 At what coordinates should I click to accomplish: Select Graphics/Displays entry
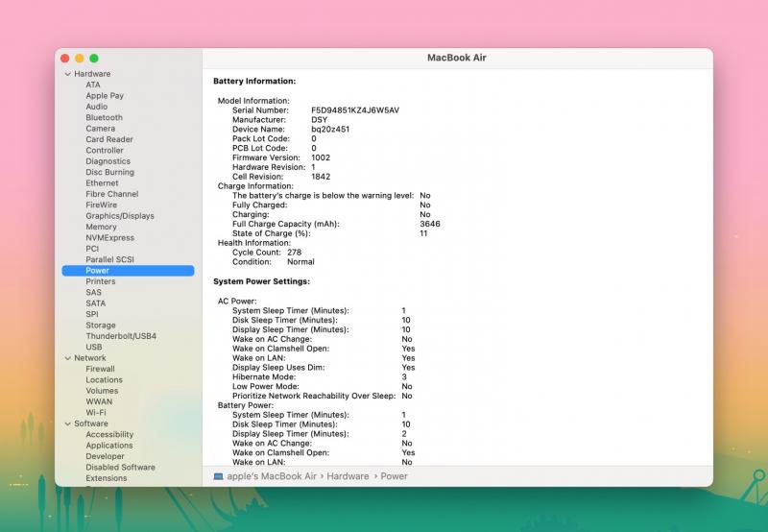point(120,215)
